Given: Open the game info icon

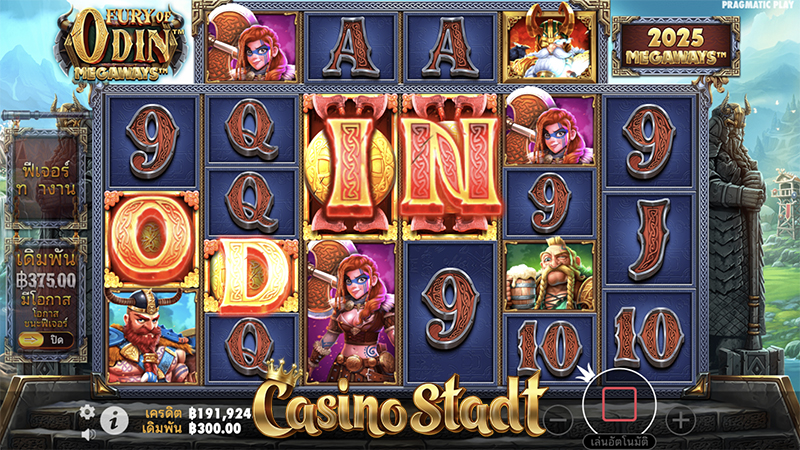Looking at the screenshot, I should [x=114, y=420].
